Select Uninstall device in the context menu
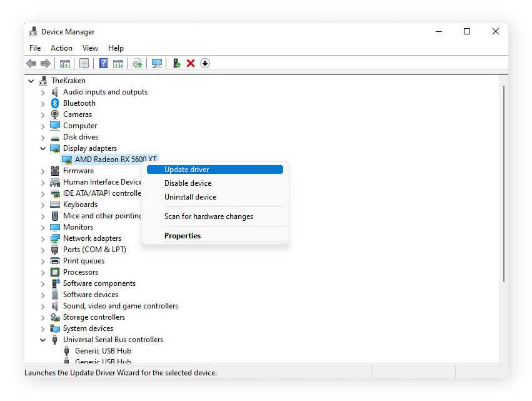The width and height of the screenshot is (532, 401). pos(190,197)
